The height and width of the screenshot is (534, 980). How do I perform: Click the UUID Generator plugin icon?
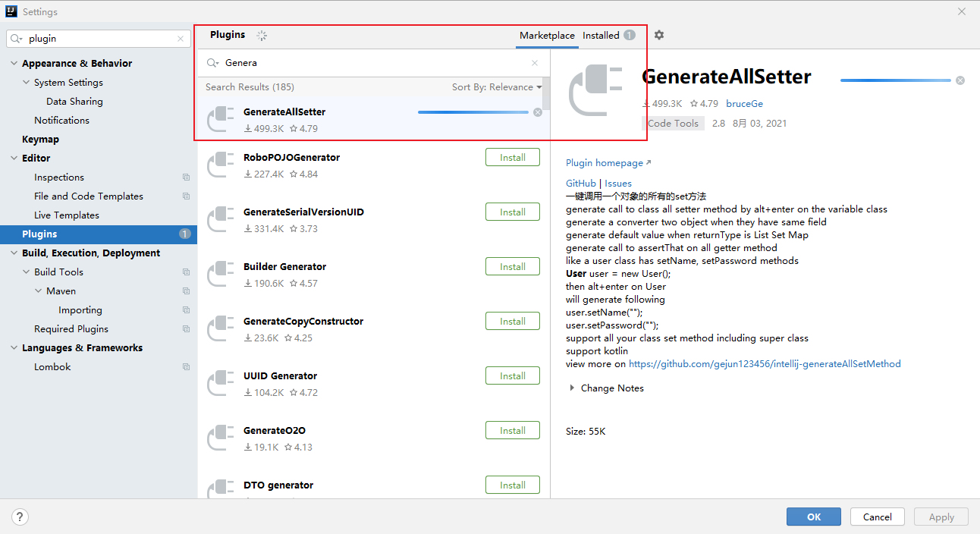click(x=221, y=382)
